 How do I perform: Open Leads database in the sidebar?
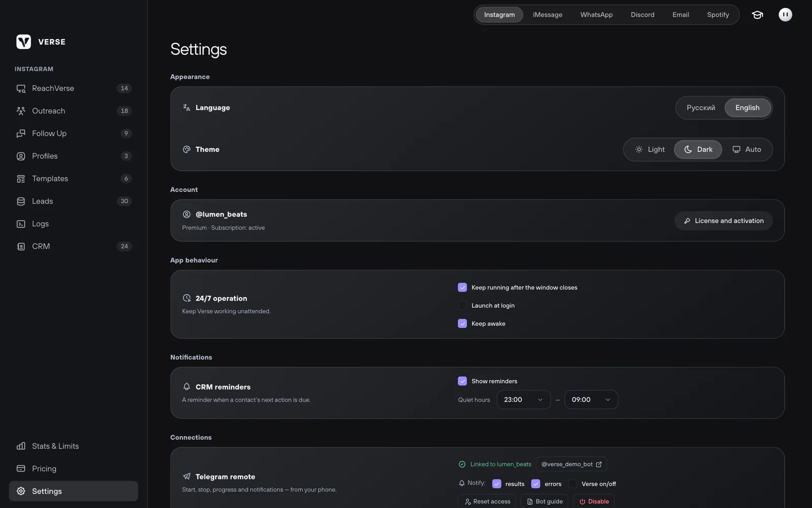point(74,201)
